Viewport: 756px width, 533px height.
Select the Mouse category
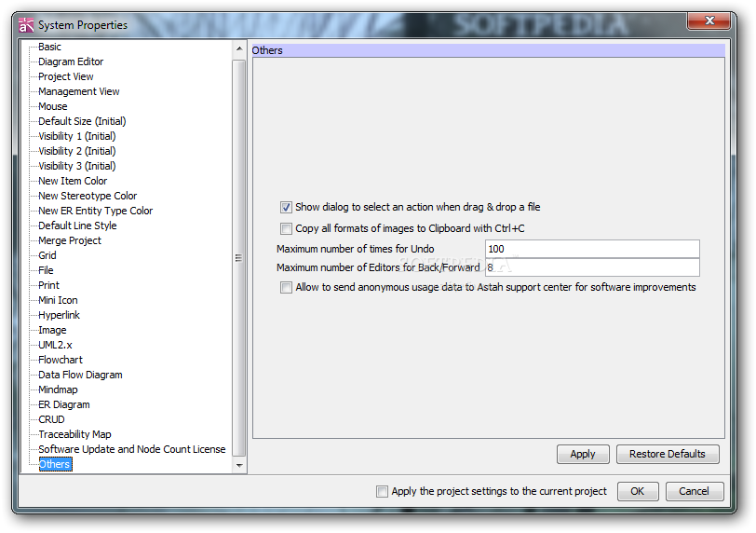coord(52,106)
